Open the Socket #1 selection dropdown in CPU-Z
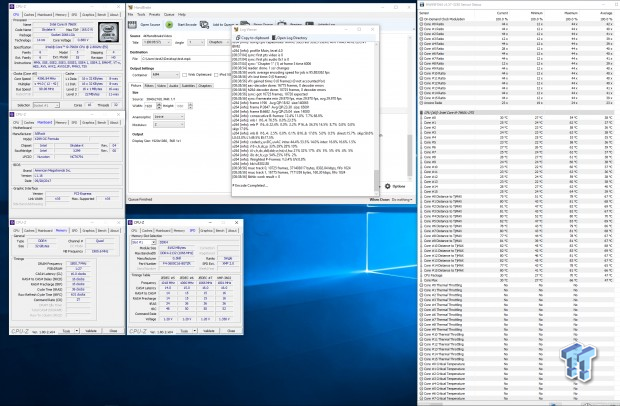 46,105
